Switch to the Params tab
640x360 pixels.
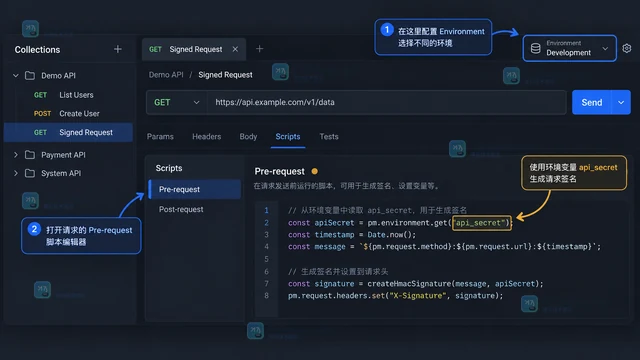160,137
